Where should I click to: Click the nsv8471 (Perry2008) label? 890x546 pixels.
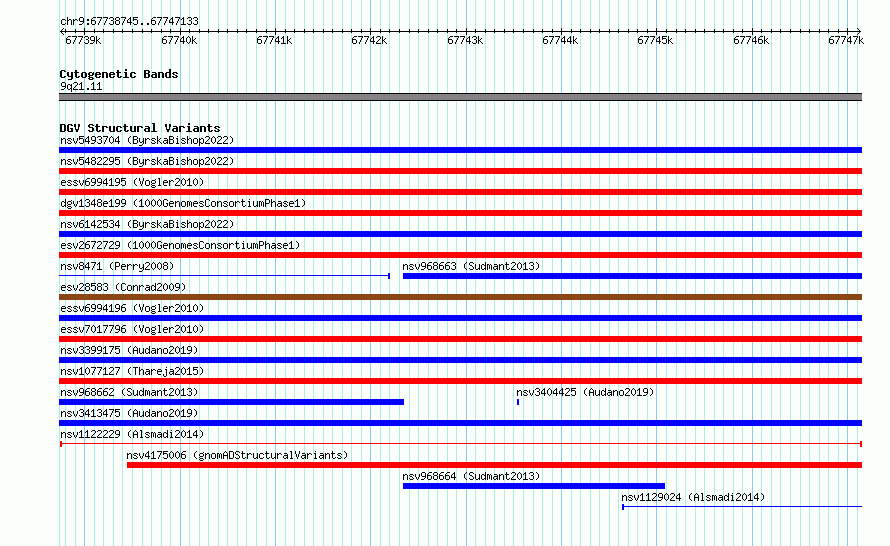coord(117,266)
